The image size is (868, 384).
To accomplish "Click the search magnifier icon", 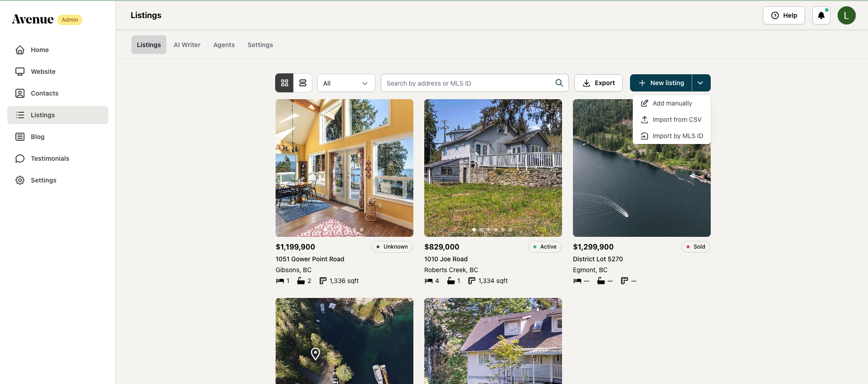I will click(559, 83).
